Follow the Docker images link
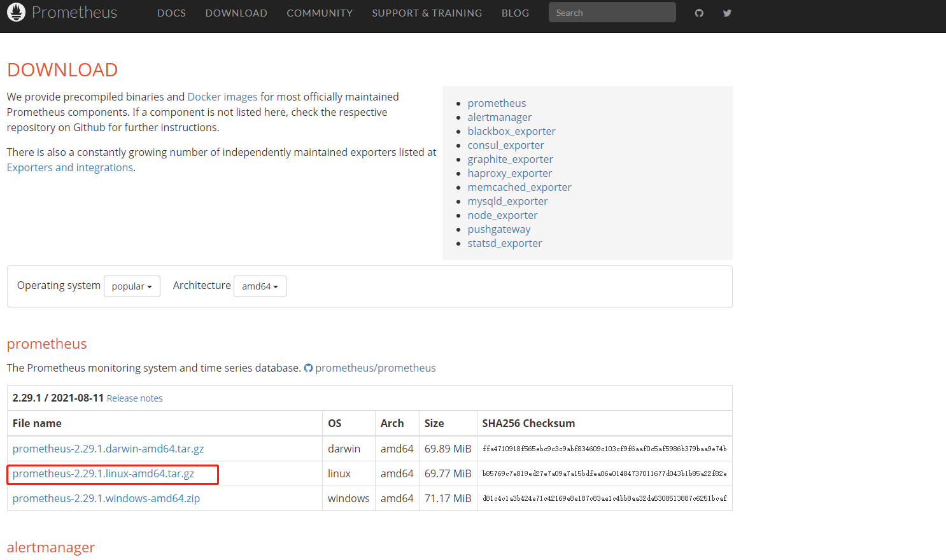Screen dimensions: 946x560 tap(222, 97)
